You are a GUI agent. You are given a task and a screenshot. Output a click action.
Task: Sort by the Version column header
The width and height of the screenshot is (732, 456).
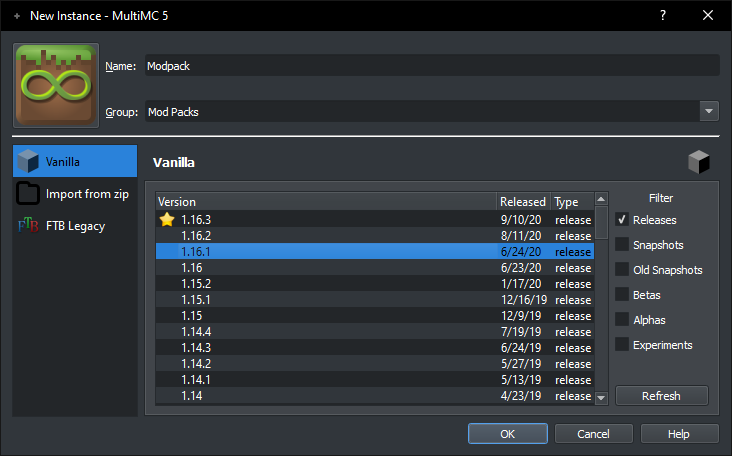coord(326,202)
